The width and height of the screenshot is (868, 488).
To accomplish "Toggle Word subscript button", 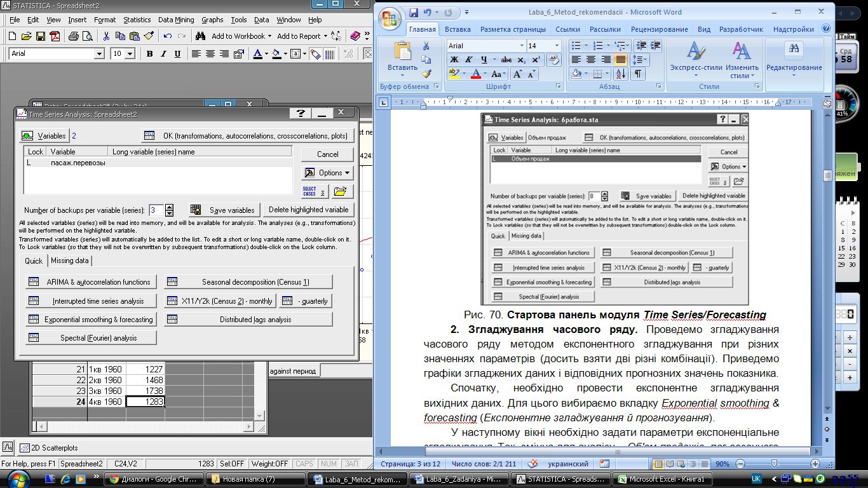I will coord(522,60).
